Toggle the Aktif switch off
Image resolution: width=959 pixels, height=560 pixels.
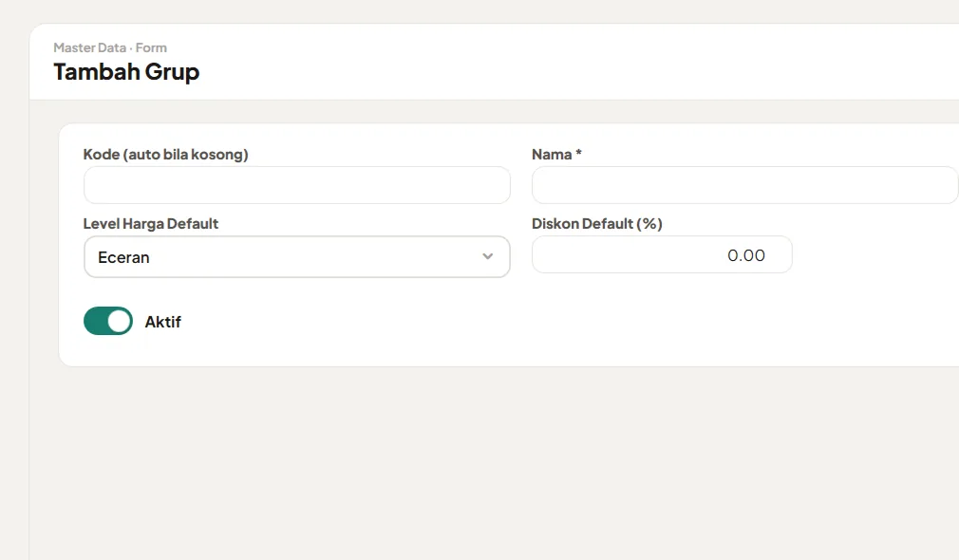pyautogui.click(x=108, y=321)
